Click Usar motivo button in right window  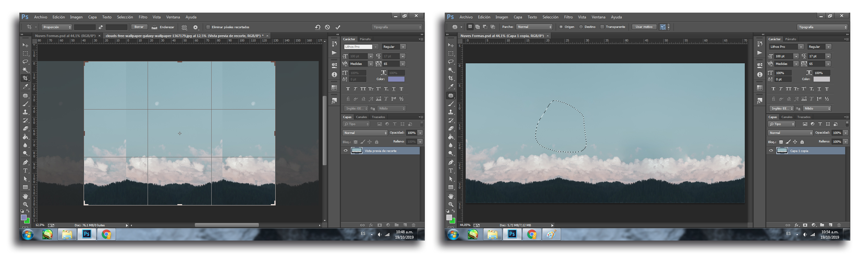click(644, 27)
